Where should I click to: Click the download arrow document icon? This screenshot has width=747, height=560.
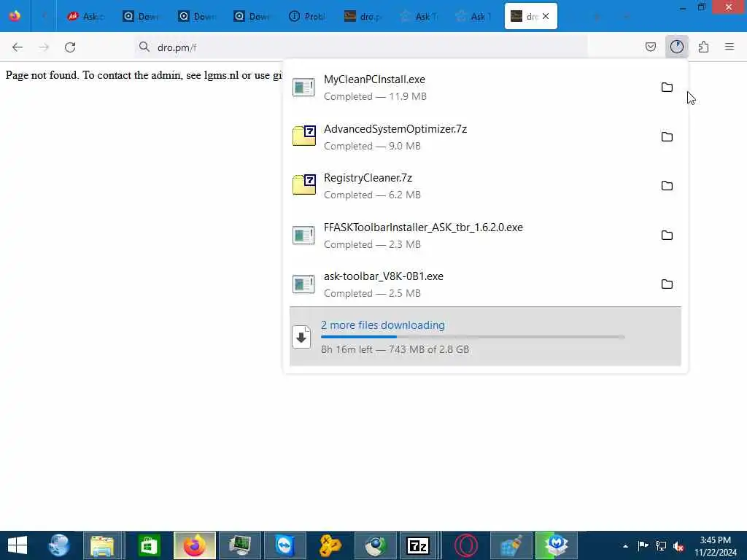(301, 337)
